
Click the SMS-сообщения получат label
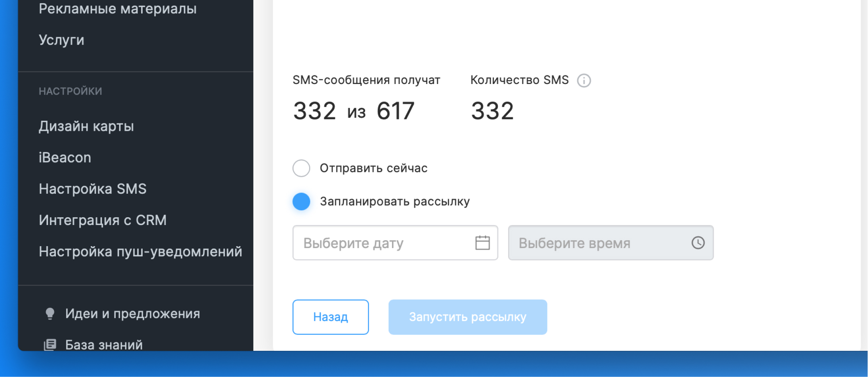[x=366, y=80]
